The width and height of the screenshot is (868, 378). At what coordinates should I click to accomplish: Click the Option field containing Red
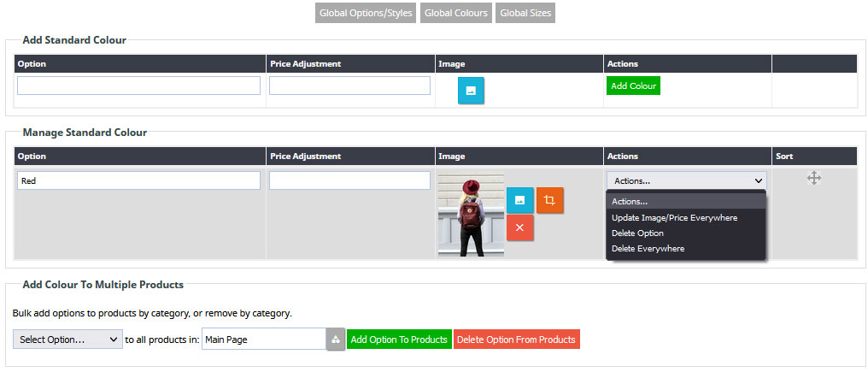point(139,180)
